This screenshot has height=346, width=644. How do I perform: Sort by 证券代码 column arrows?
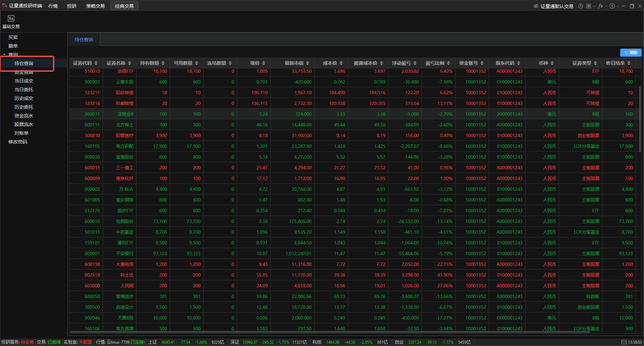pos(96,63)
